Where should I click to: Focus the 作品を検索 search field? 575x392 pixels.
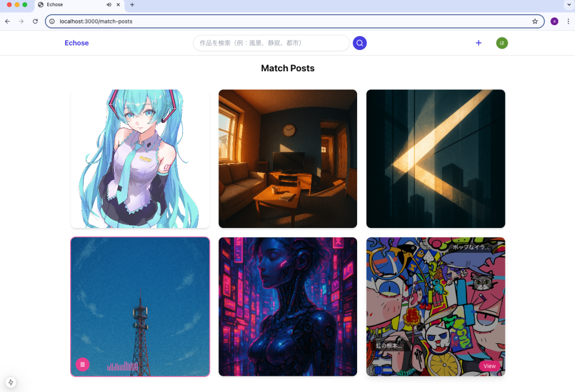271,43
